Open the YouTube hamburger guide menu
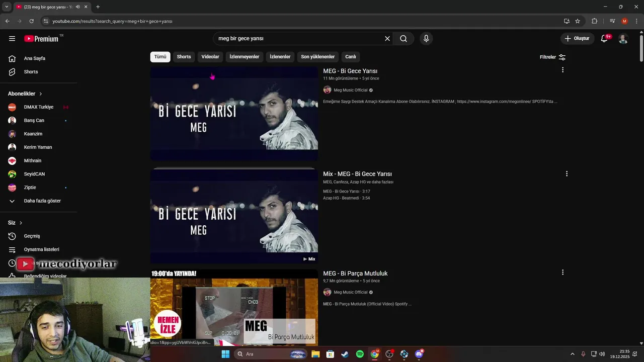The width and height of the screenshot is (644, 362). (x=12, y=38)
